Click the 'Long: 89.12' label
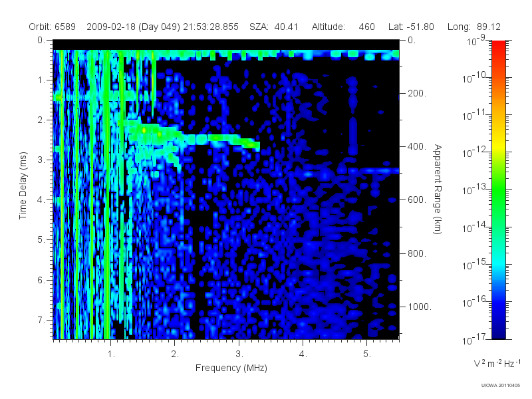 click(x=474, y=27)
